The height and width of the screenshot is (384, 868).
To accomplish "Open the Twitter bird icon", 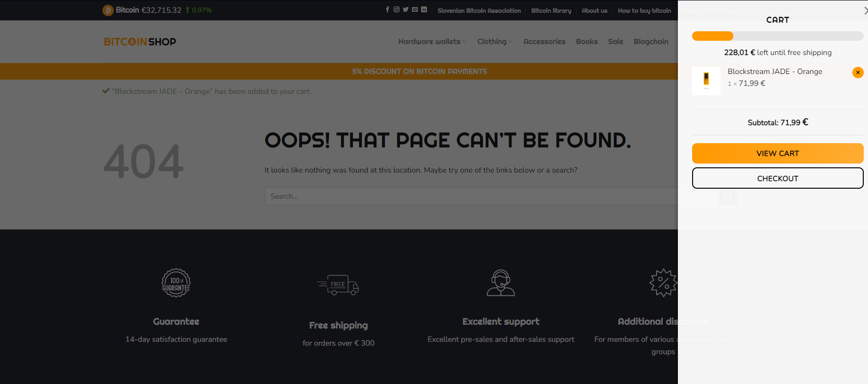I will click(405, 9).
